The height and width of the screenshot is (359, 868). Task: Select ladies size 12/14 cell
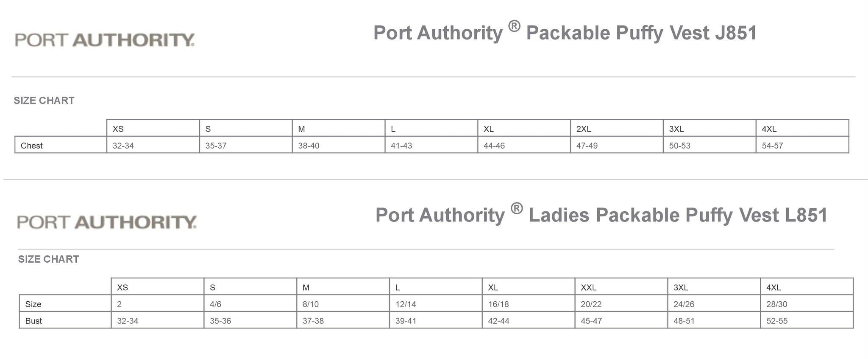click(436, 304)
